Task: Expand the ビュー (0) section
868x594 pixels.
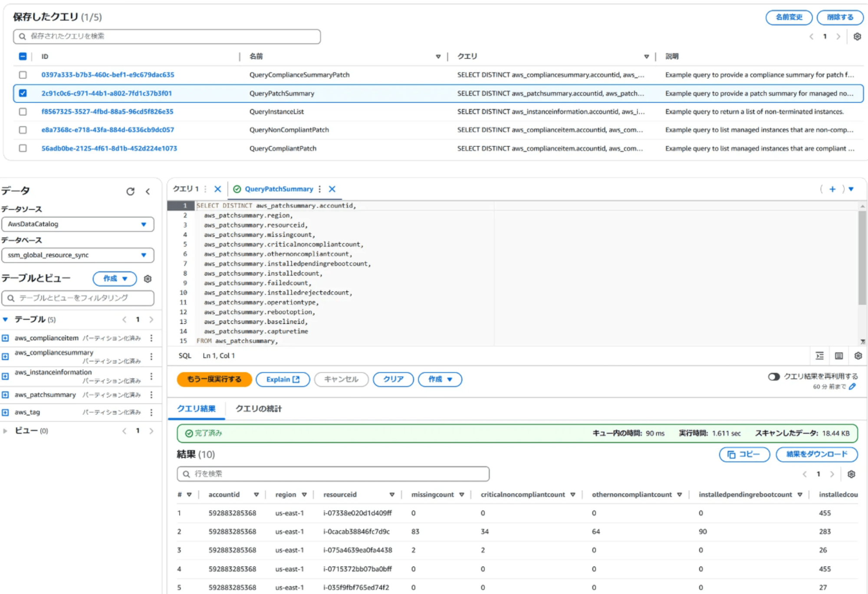Action: coord(5,431)
